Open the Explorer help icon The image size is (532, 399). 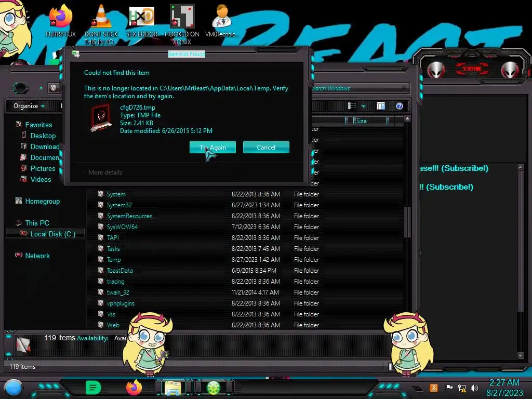click(400, 106)
